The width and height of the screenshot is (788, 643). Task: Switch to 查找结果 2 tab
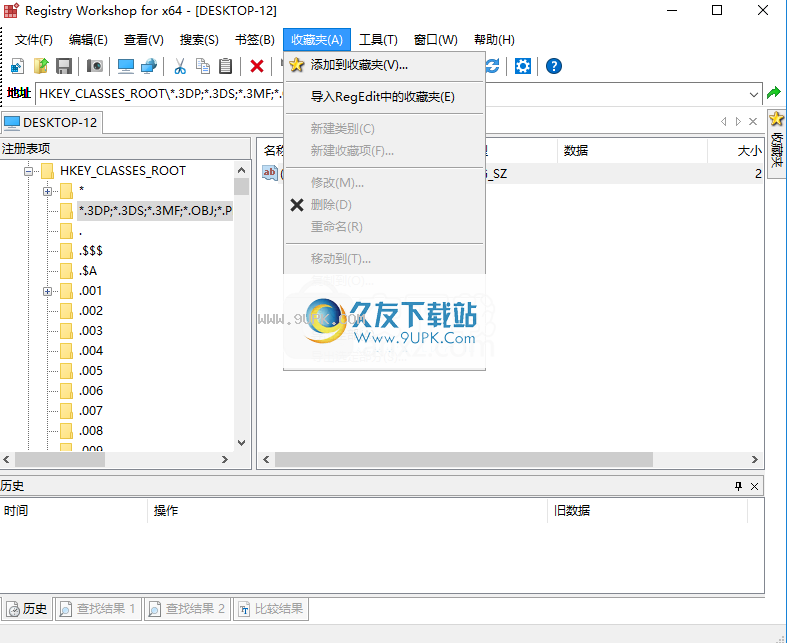click(187, 609)
